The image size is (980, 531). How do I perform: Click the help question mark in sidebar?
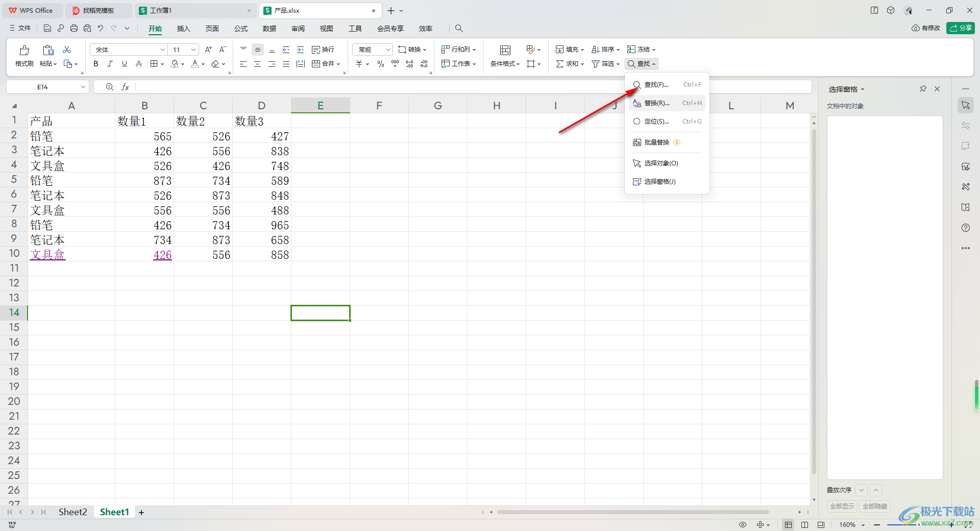pyautogui.click(x=966, y=228)
